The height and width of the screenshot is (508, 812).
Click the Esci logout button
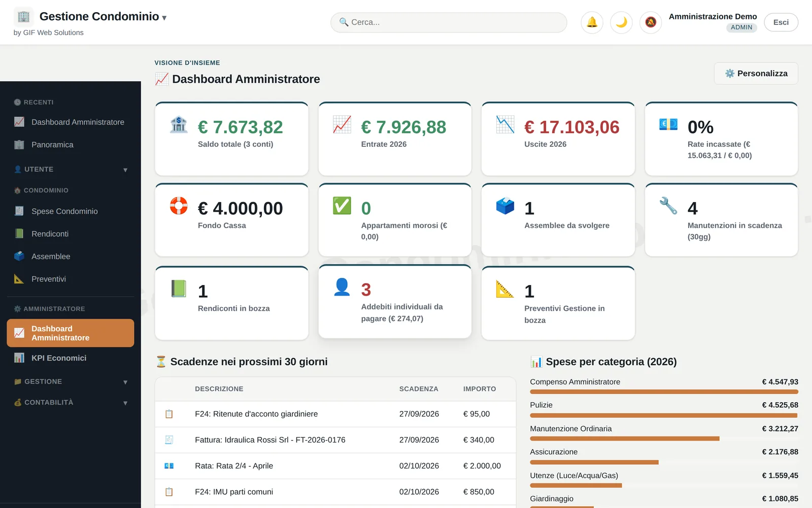click(781, 22)
